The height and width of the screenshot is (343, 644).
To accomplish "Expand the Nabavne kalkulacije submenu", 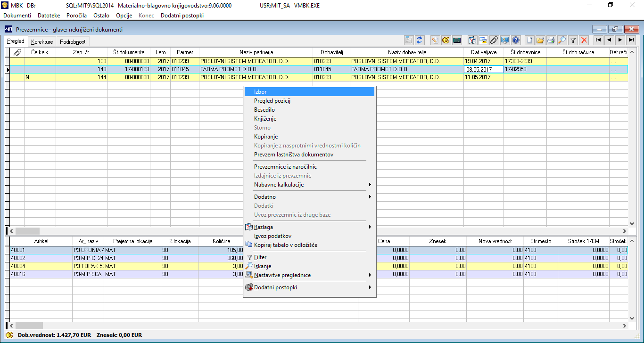I will tap(310, 185).
